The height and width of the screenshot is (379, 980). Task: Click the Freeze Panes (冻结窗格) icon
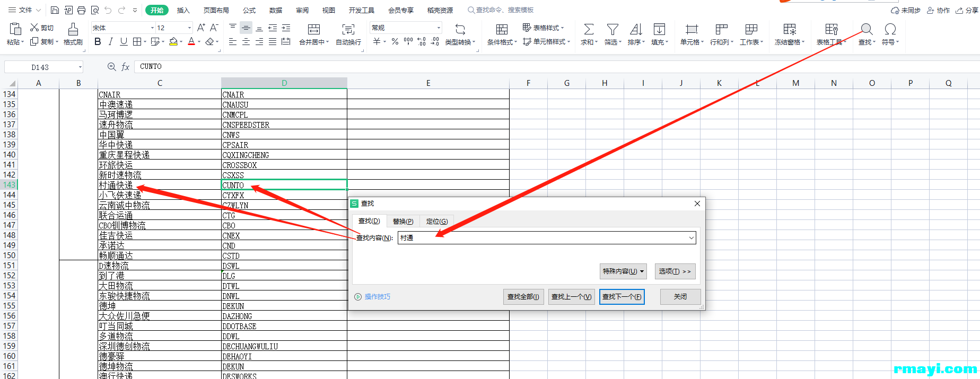click(790, 29)
